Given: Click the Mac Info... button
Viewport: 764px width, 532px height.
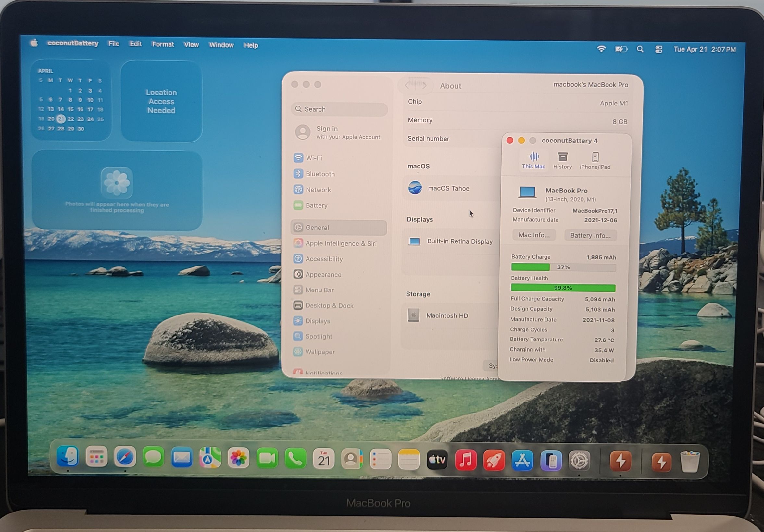Looking at the screenshot, I should point(534,235).
